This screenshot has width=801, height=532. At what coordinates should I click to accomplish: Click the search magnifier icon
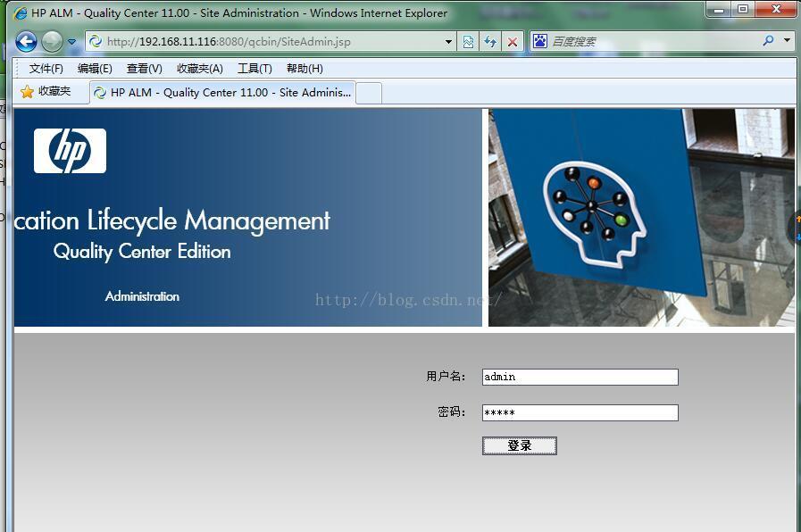(768, 40)
